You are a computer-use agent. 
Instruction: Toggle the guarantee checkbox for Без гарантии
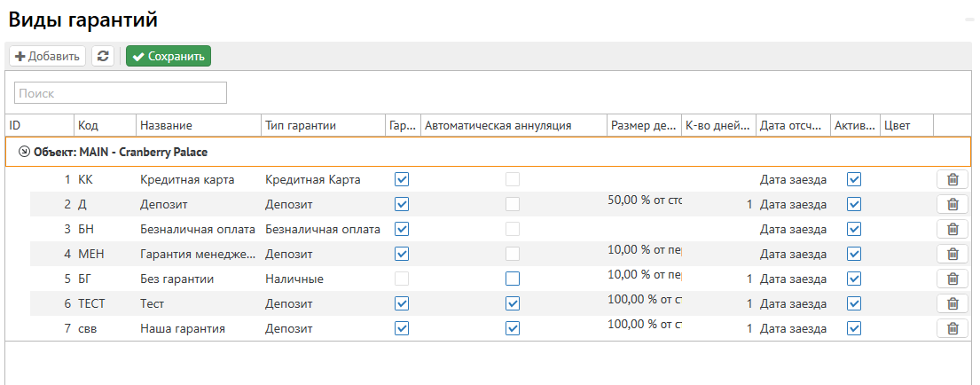(402, 279)
